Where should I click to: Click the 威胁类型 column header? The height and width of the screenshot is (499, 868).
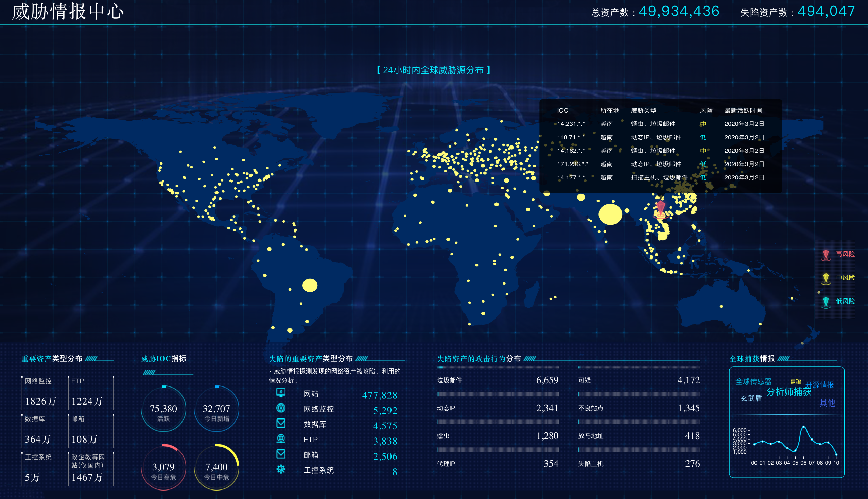tap(644, 110)
